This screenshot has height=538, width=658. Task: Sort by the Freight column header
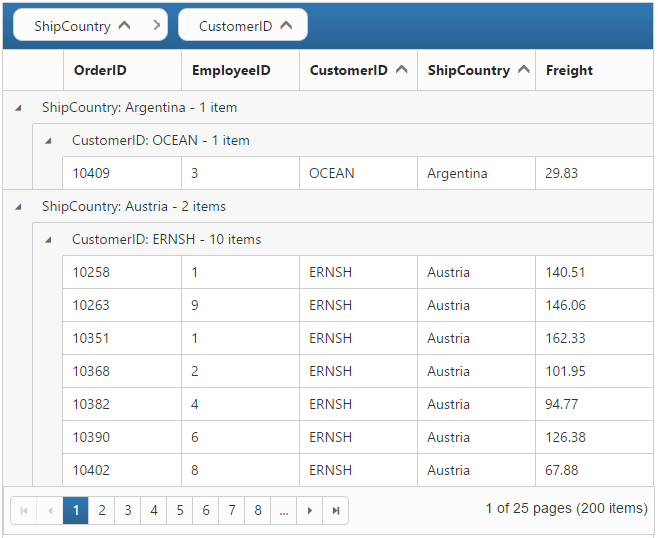(569, 70)
